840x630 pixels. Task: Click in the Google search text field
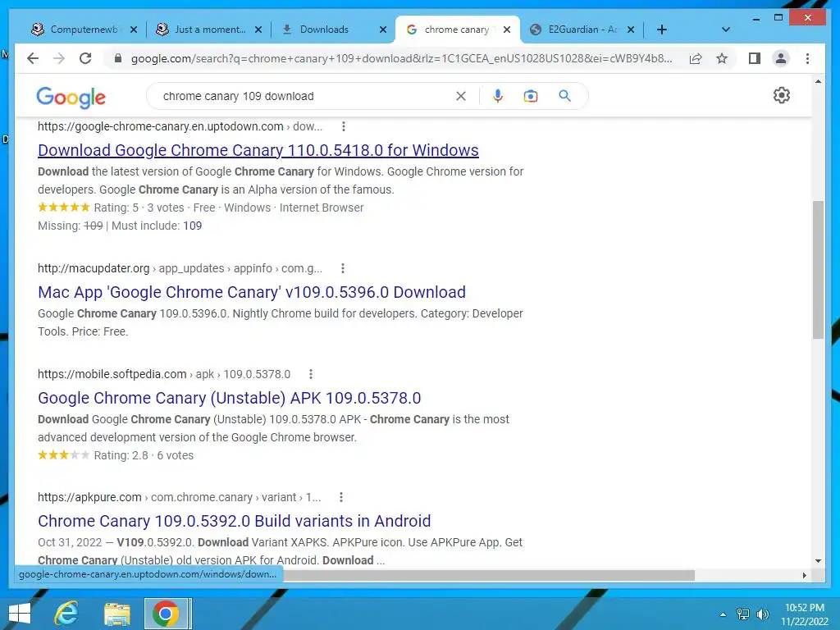[x=305, y=96]
